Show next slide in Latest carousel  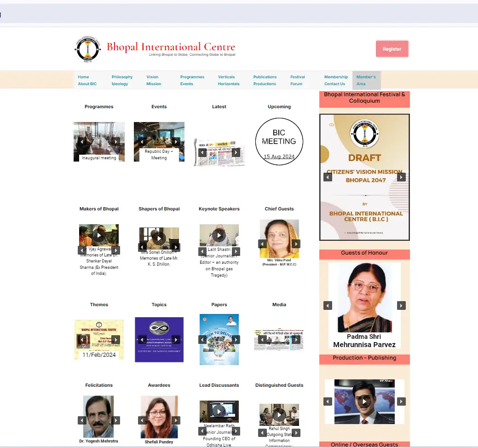(236, 152)
